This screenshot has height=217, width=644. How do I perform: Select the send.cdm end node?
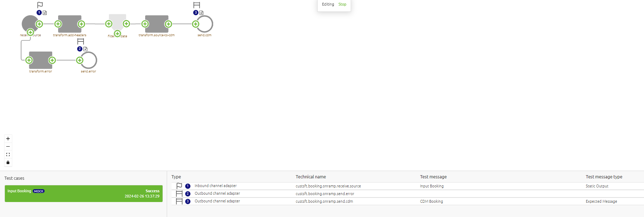point(205,24)
